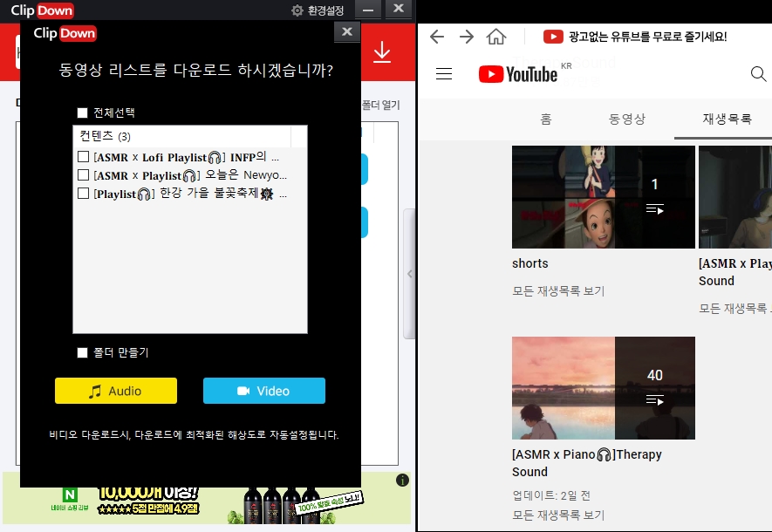This screenshot has height=532, width=772.
Task: Check the 전체선택 checkbox
Action: [x=82, y=113]
